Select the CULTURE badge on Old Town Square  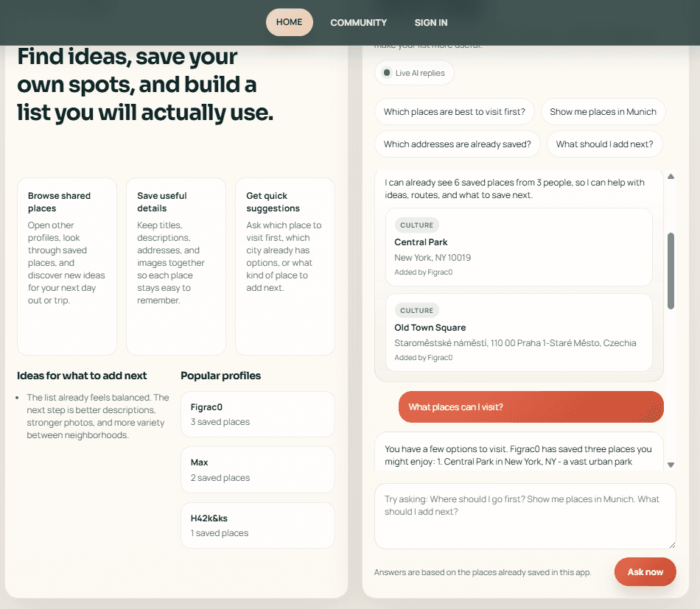tap(418, 310)
